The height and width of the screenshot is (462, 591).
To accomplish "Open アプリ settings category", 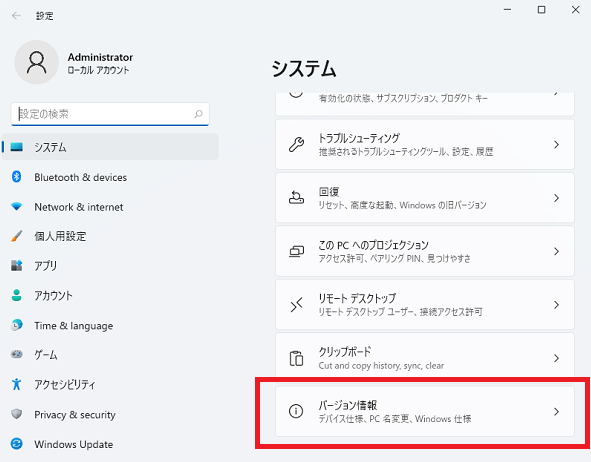I will 110,266.
